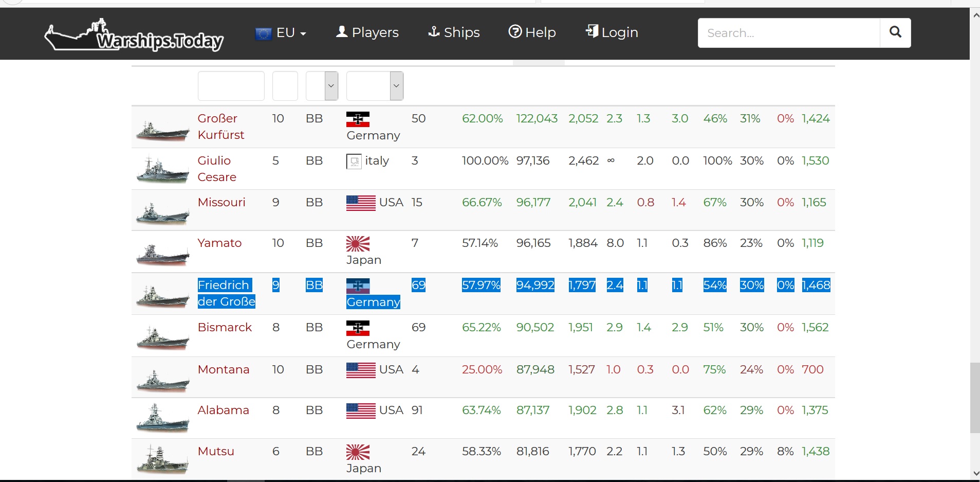Click the page scrollbar thumb
This screenshot has width=980, height=482.
point(975,398)
